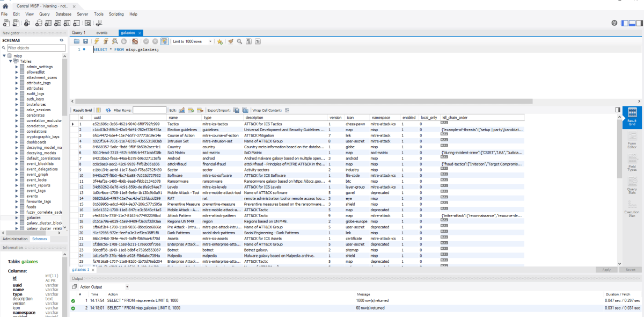This screenshot has height=317, width=644.
Task: Execute the statement under the cursor icon
Action: (106, 41)
